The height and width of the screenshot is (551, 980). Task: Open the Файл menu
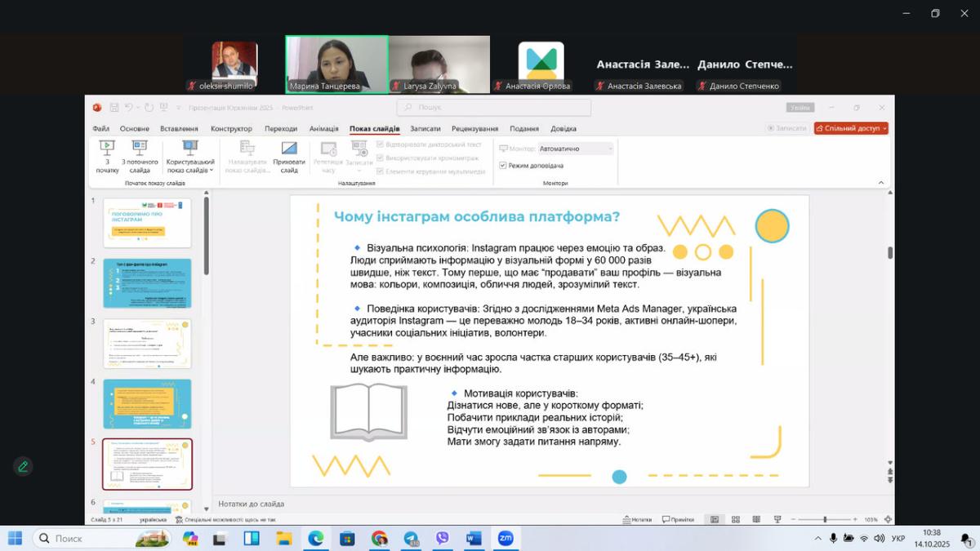click(x=101, y=128)
